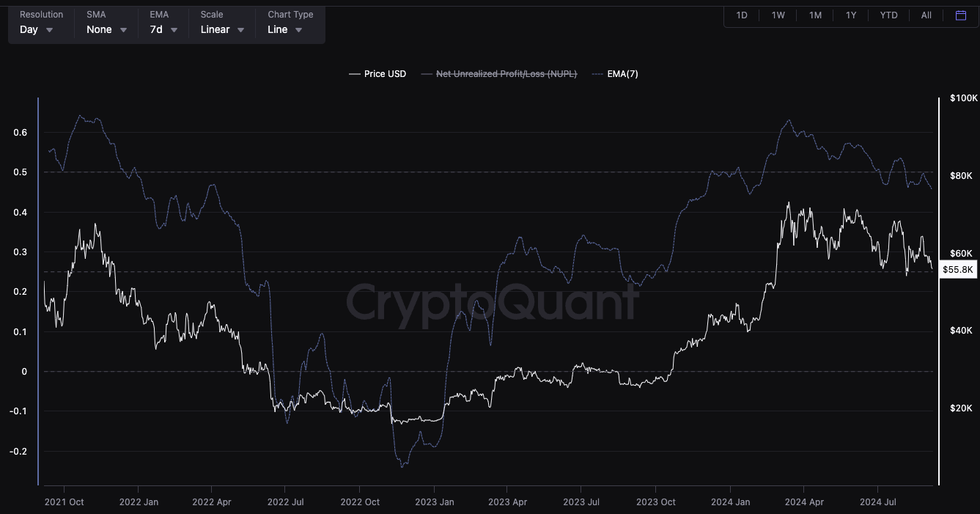Open the SMA None dropdown

click(106, 29)
